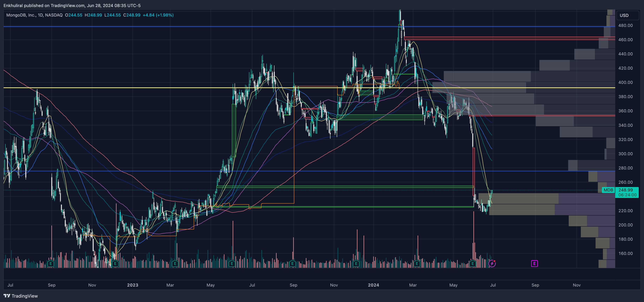Click the 2023 label on time axis
644x302 pixels.
click(x=132, y=285)
